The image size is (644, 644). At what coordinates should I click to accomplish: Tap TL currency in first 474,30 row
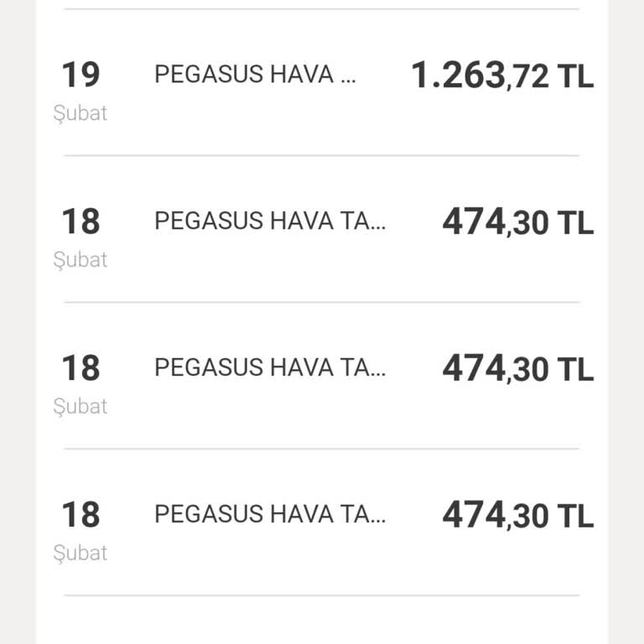[576, 224]
